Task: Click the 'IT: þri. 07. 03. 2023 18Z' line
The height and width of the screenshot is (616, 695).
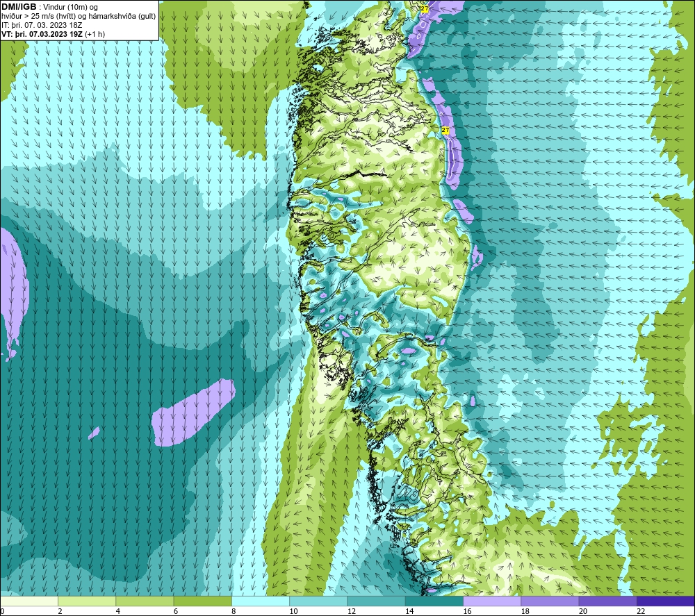Action: pos(42,25)
